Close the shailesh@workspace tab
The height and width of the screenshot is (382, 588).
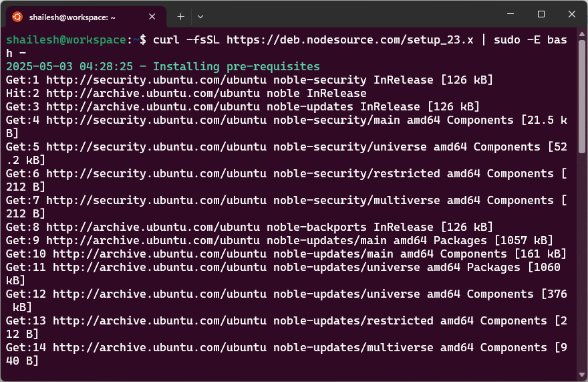(x=152, y=17)
